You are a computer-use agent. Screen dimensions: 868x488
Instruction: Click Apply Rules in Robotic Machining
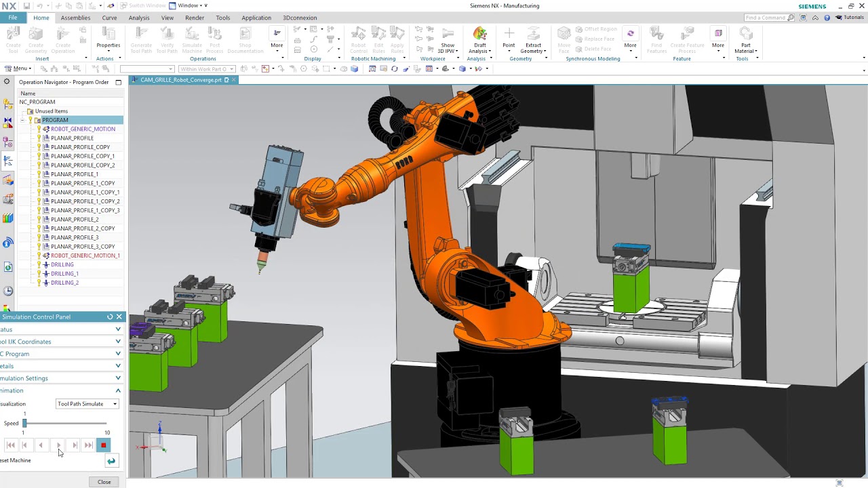point(397,40)
